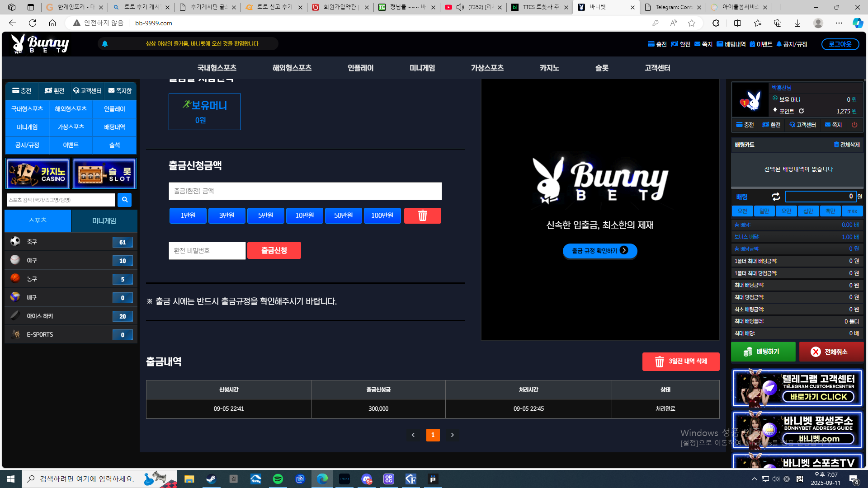
Task: Select 축구 in the sports list
Action: [x=71, y=242]
